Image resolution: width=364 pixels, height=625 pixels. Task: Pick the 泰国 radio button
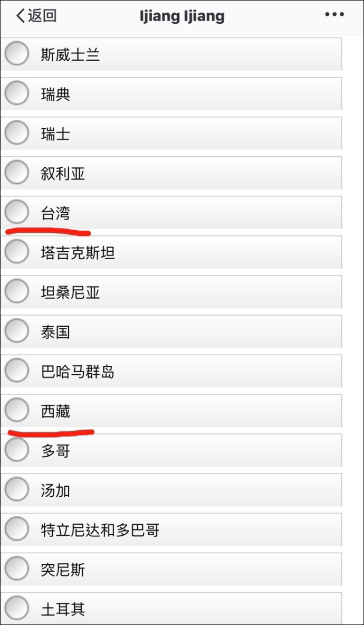tap(17, 331)
